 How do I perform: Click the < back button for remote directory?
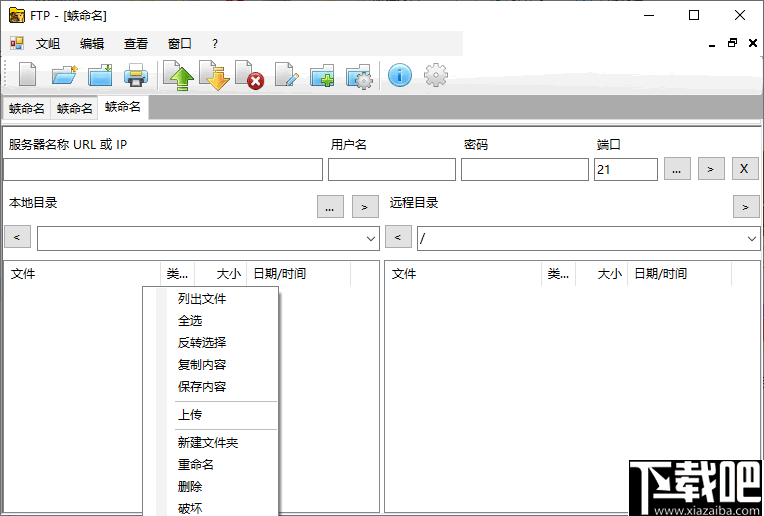[x=398, y=237]
